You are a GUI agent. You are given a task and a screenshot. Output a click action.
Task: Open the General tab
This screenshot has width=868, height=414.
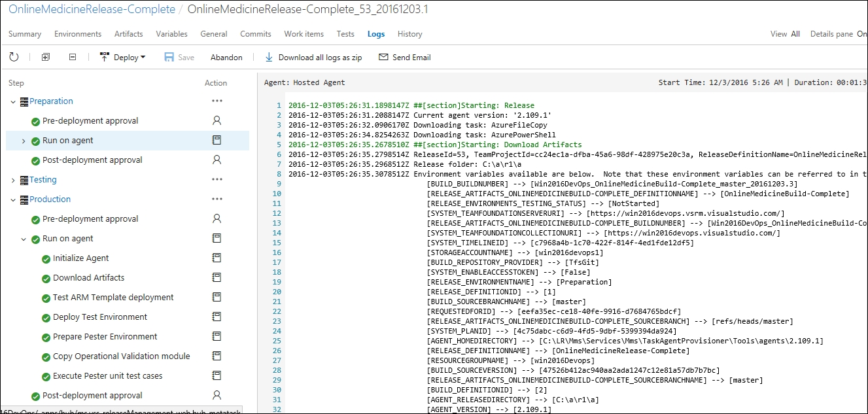coord(214,34)
